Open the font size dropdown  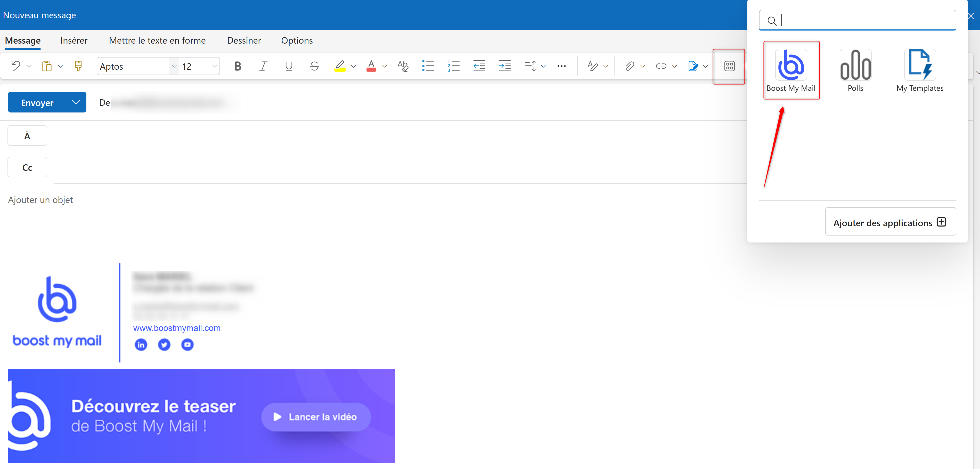(x=215, y=66)
